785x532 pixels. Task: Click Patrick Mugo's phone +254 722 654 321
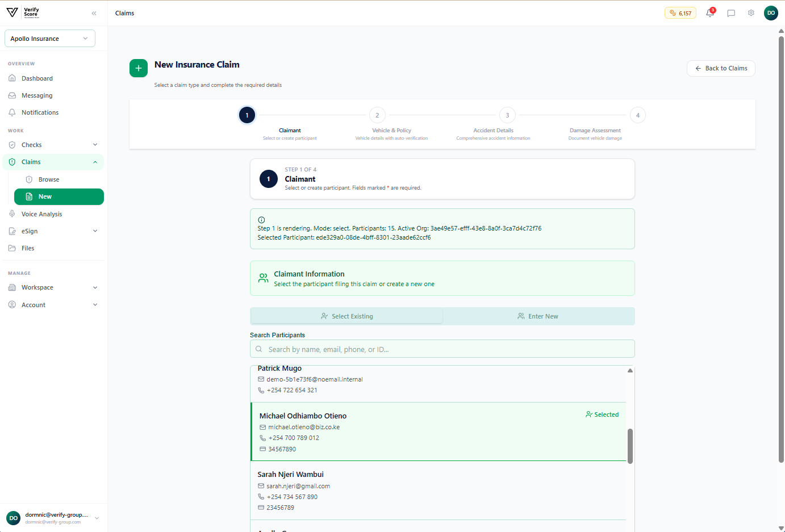click(292, 390)
